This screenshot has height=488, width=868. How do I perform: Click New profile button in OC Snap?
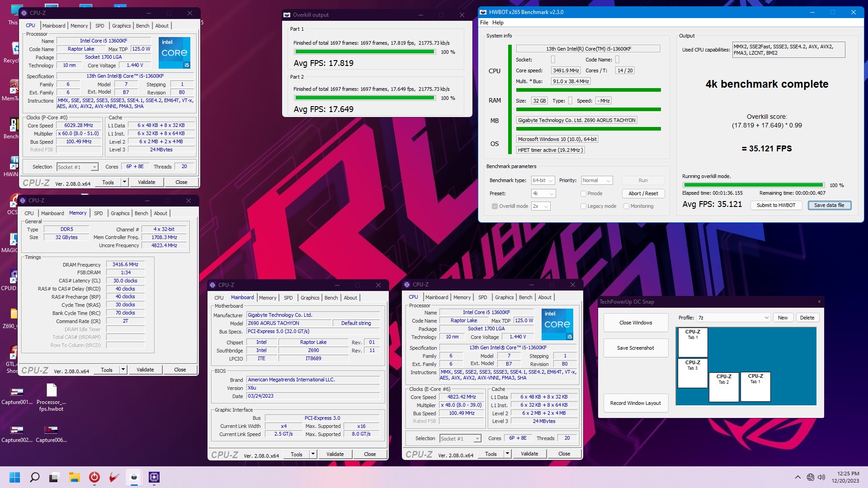pos(783,318)
